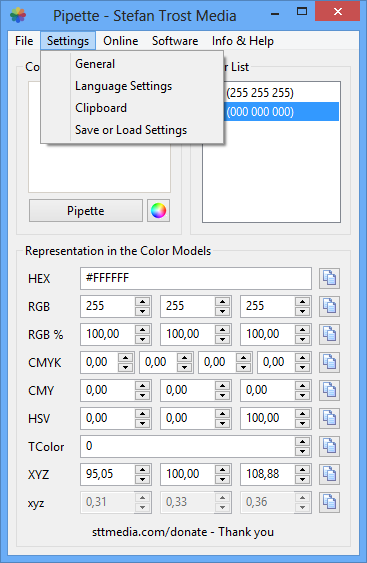The height and width of the screenshot is (563, 367).
Task: Open the Online menu
Action: coord(121,41)
